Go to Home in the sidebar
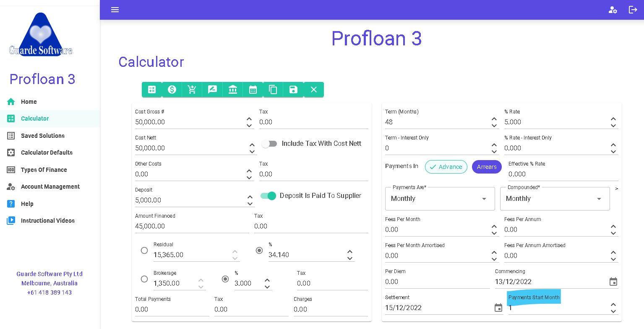This screenshot has width=644, height=329. coord(50,102)
